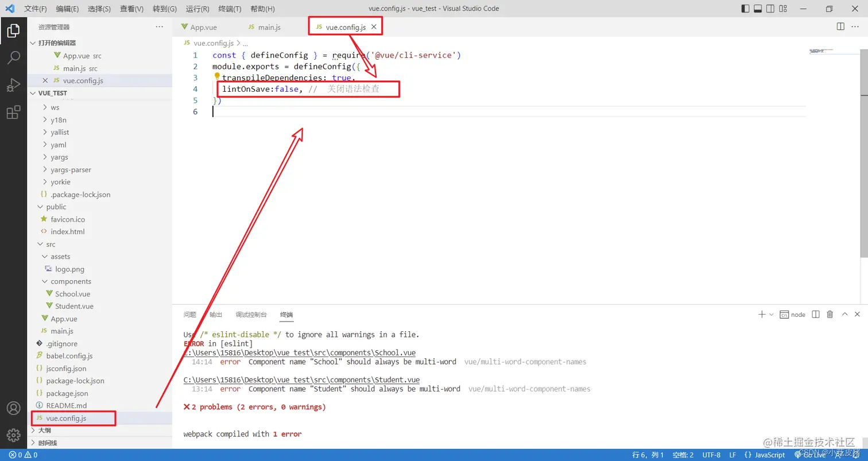
Task: Open the 查看(V) menu
Action: pos(132,9)
